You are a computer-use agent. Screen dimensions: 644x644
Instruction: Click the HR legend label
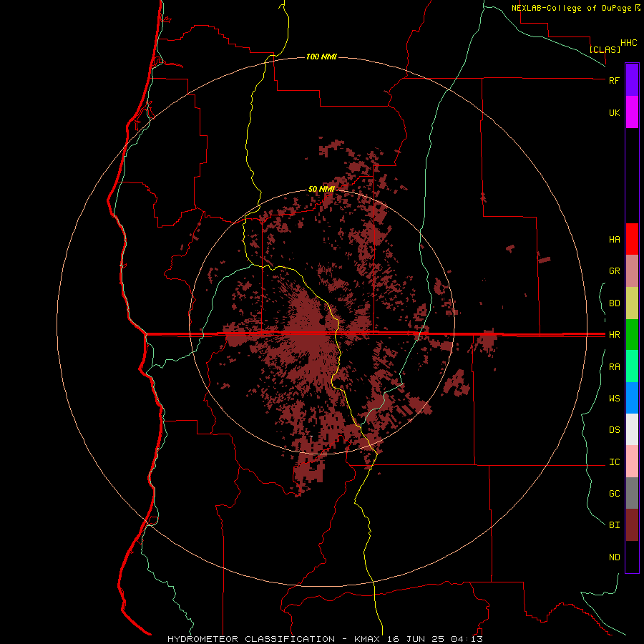tap(614, 335)
